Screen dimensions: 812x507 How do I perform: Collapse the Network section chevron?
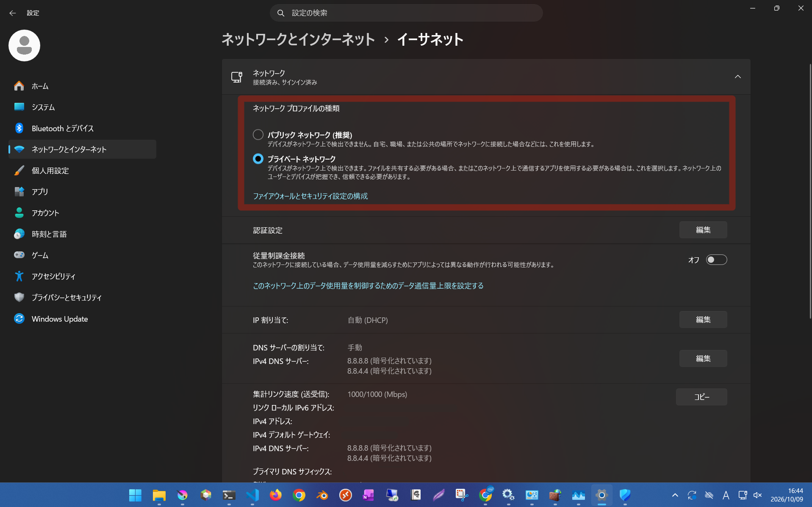(737, 77)
